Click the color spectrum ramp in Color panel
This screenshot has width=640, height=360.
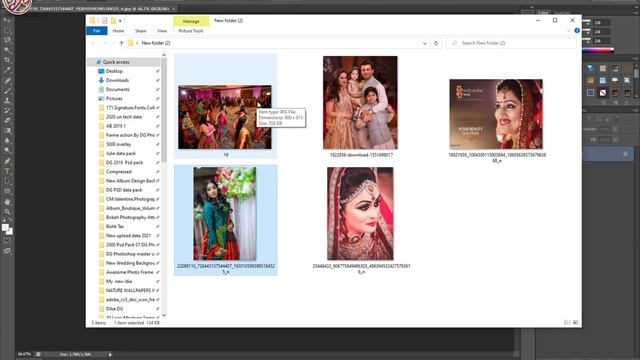(x=598, y=50)
